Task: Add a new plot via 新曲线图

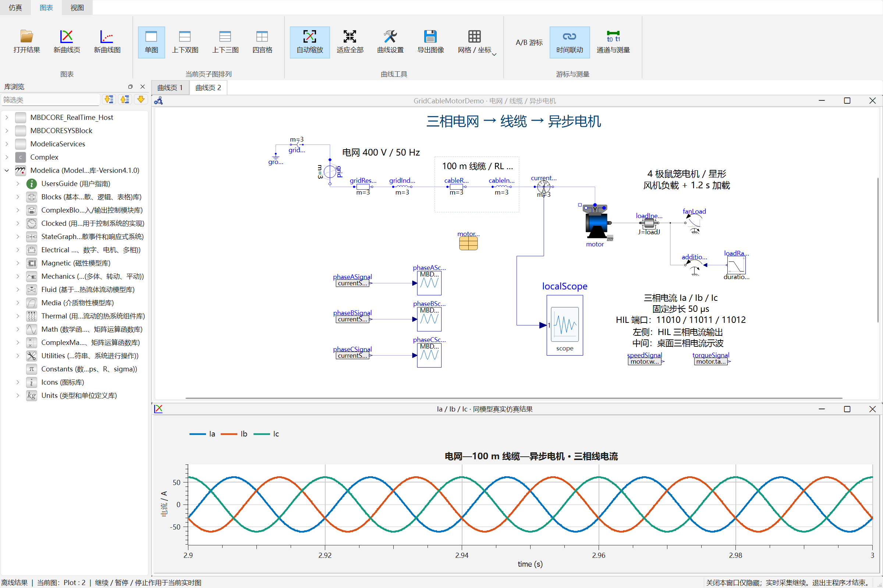Action: tap(107, 42)
